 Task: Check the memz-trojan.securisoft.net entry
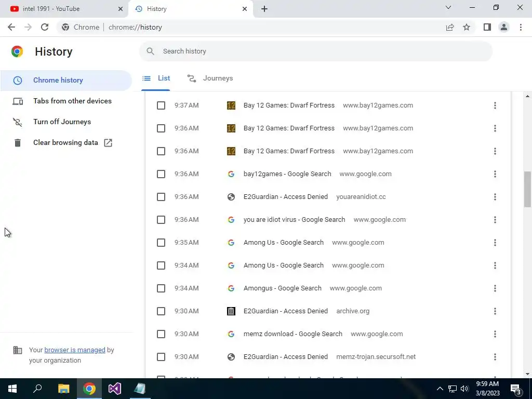point(161,357)
